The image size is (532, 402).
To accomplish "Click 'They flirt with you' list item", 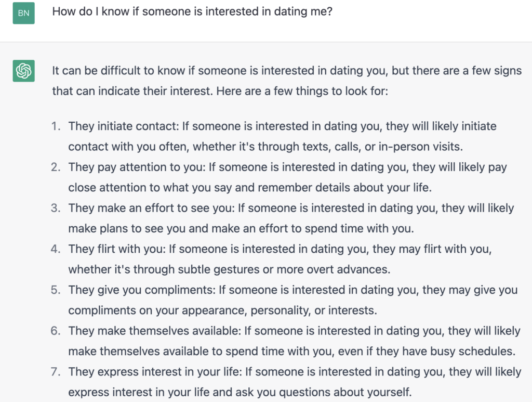I will click(x=280, y=259).
